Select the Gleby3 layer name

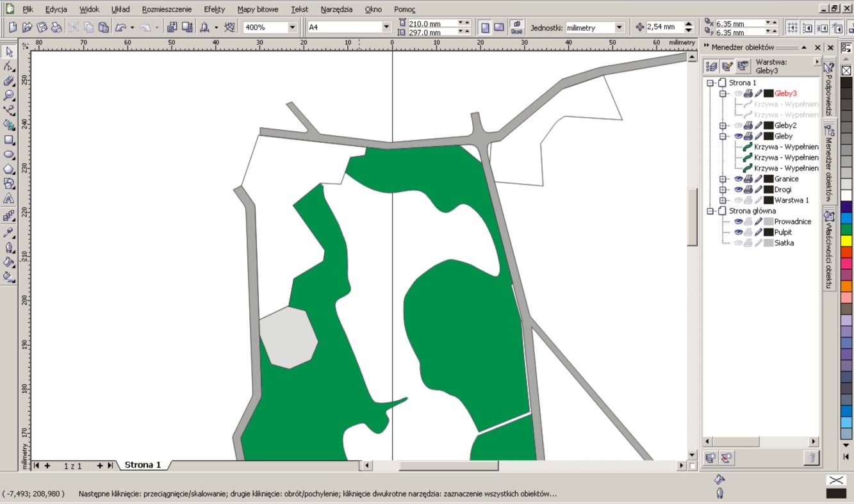pyautogui.click(x=785, y=93)
